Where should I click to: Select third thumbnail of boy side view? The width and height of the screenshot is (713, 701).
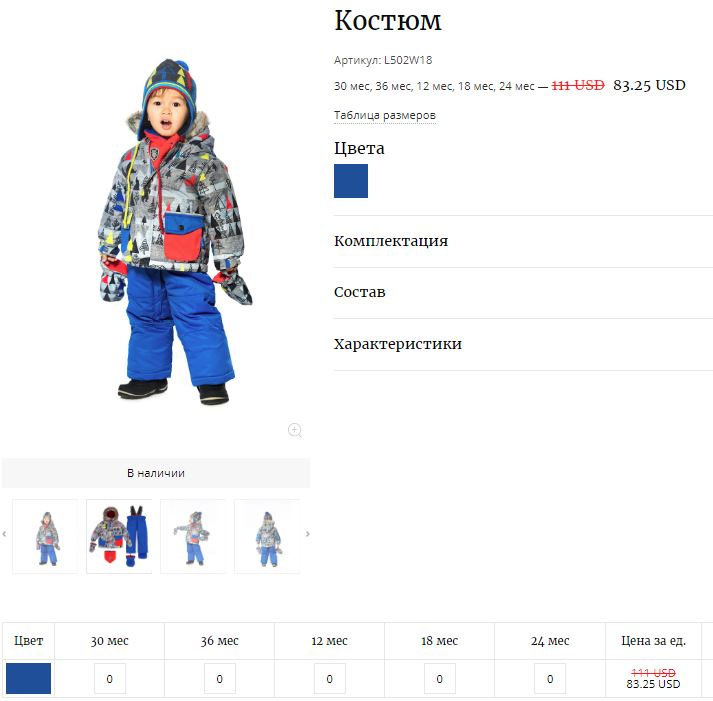point(193,536)
